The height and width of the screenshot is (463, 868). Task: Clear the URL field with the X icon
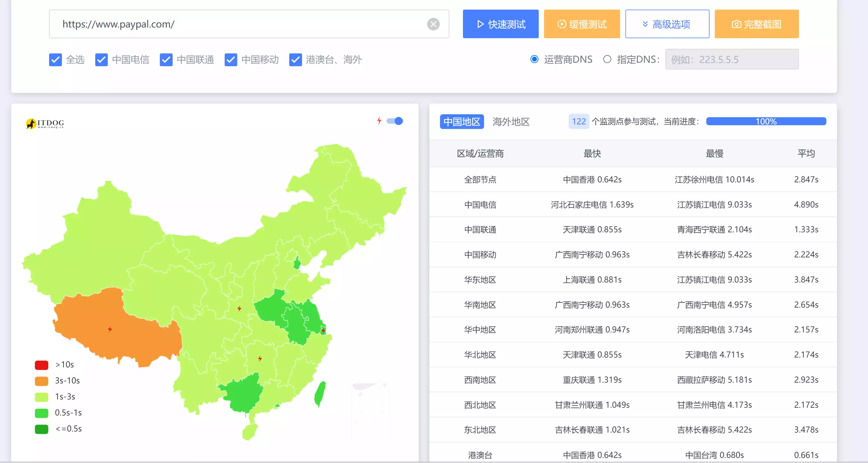[433, 24]
